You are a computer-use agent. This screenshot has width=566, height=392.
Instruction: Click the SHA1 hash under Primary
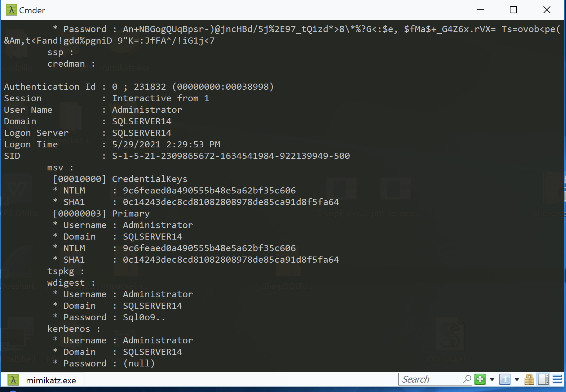point(231,260)
